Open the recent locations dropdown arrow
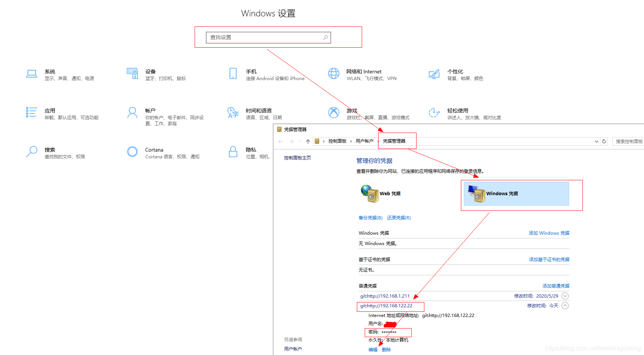 (x=300, y=142)
